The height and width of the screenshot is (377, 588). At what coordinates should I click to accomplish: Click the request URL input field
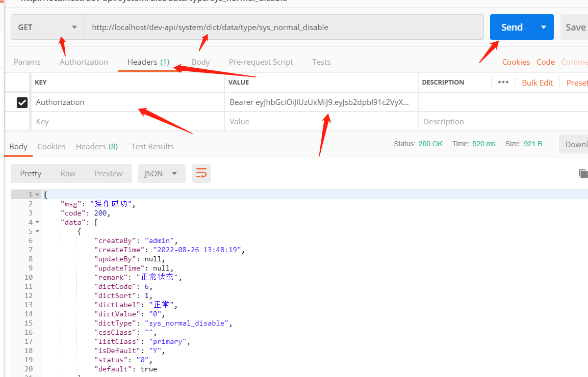click(284, 28)
